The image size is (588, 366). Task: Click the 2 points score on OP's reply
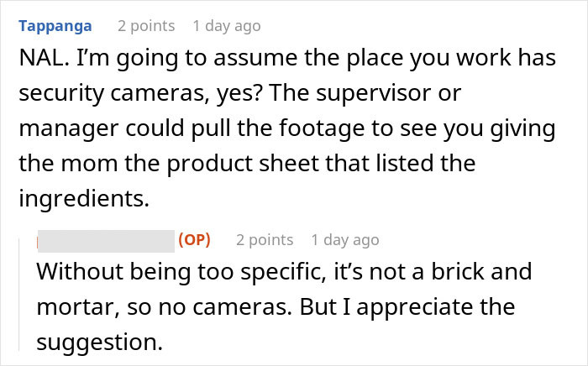pyautogui.click(x=265, y=240)
